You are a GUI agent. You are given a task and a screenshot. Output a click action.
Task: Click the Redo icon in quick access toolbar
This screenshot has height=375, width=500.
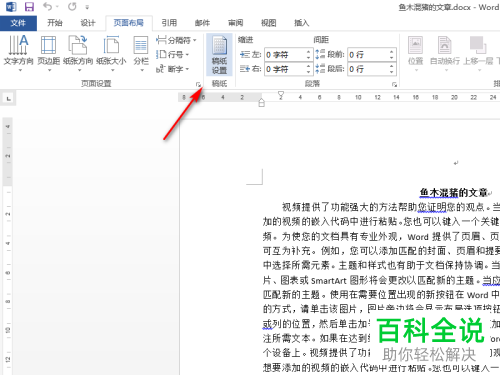click(72, 6)
